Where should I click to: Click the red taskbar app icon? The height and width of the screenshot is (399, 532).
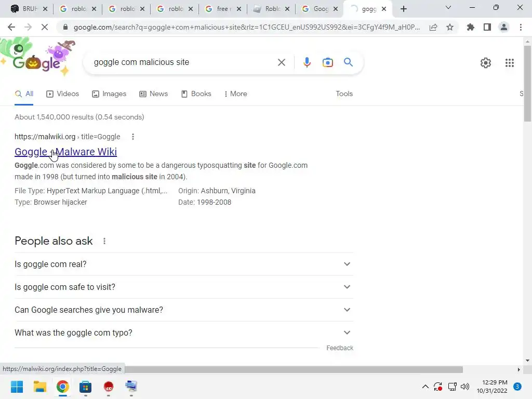[x=109, y=387]
